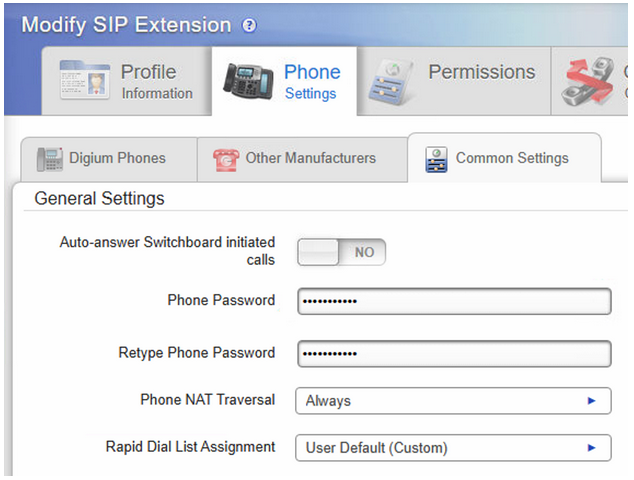Focus the Retype Phone Password field
The width and height of the screenshot is (634, 480).
453,354
